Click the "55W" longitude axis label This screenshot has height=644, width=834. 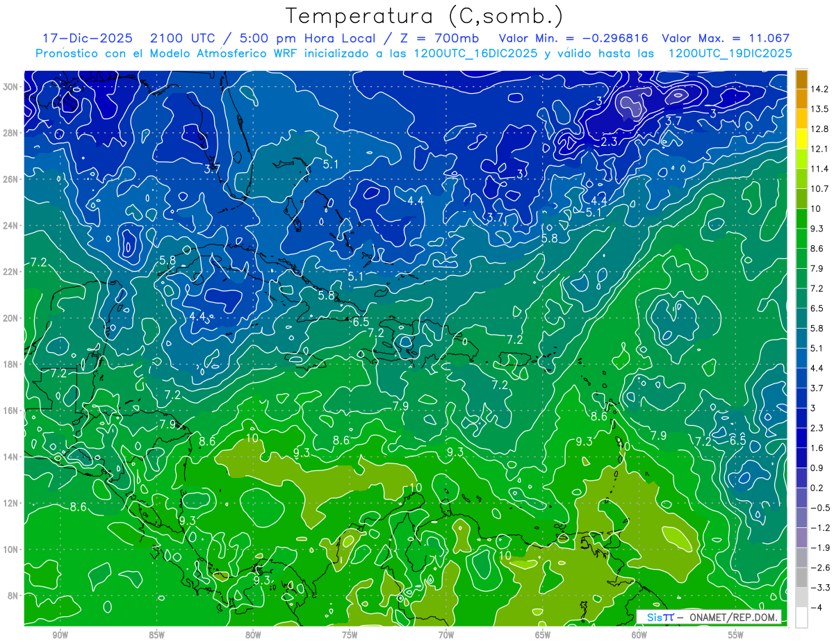736,635
